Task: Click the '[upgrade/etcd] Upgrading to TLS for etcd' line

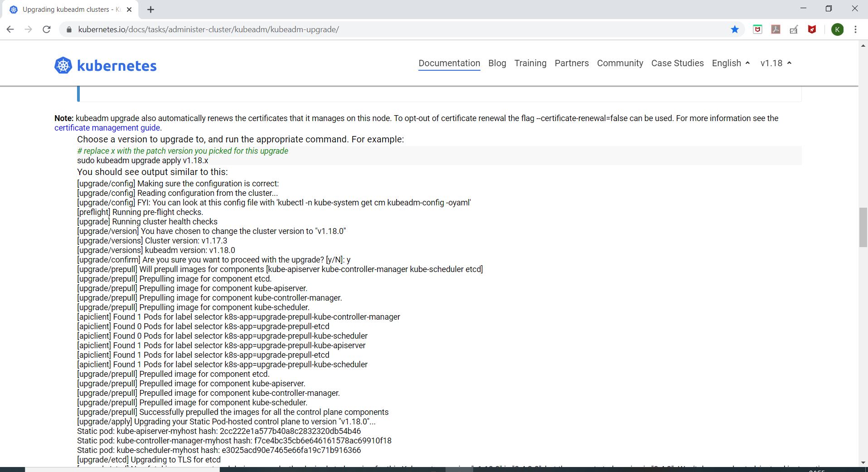Action: 149,460
